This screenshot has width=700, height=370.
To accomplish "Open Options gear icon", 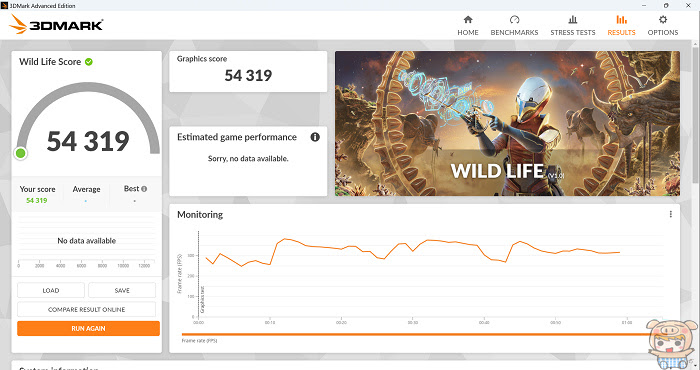I will 662,20.
